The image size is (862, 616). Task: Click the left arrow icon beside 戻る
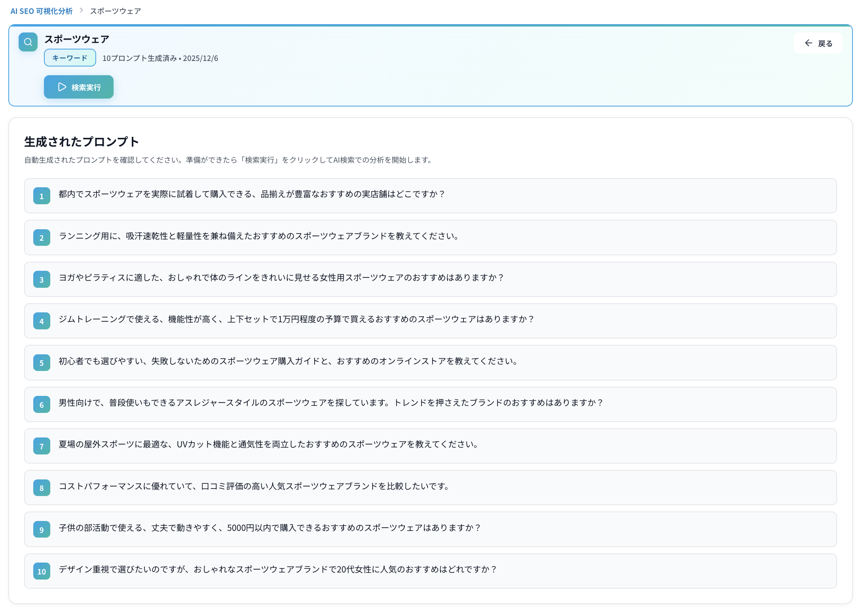pos(808,43)
